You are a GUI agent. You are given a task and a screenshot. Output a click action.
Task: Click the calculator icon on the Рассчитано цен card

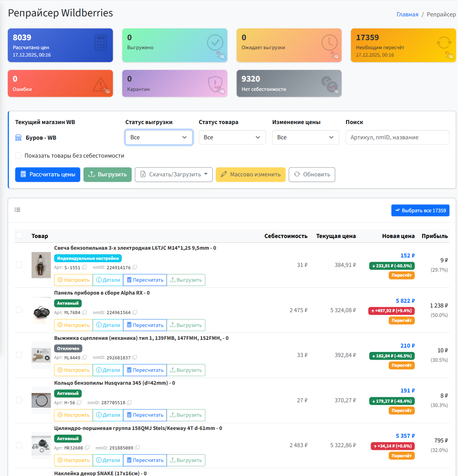coord(101,43)
